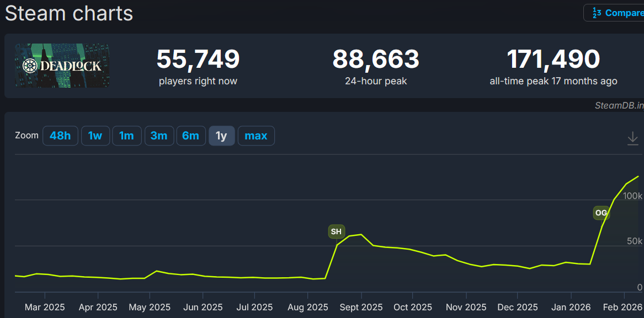The image size is (644, 318).
Task: Click the Sept 2025 axis label
Action: point(361,308)
